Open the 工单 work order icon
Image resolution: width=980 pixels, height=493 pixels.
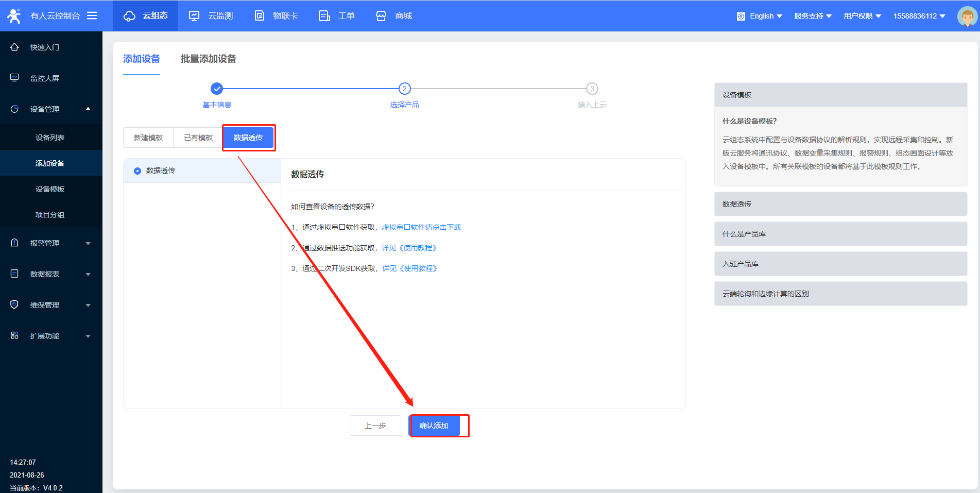(324, 16)
